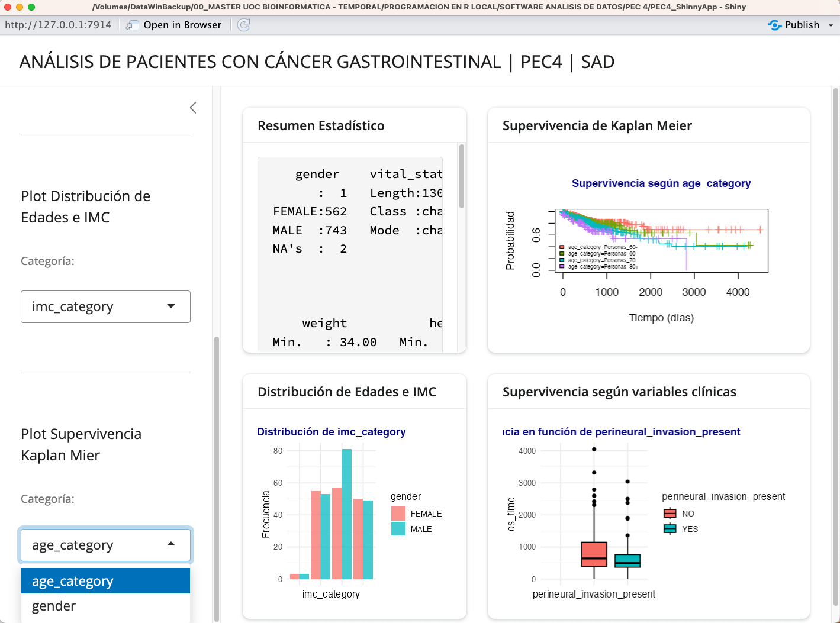Open the Publish dropdown arrow

(x=831, y=25)
